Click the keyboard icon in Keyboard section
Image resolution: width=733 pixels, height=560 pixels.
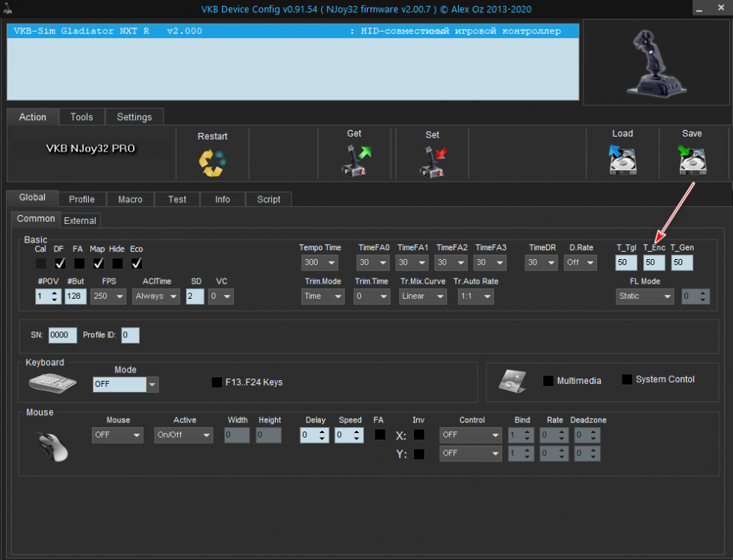[x=51, y=383]
